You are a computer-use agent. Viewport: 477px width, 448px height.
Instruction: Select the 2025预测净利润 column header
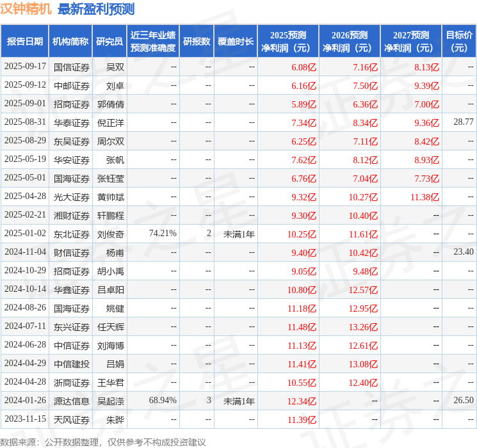[x=288, y=42]
